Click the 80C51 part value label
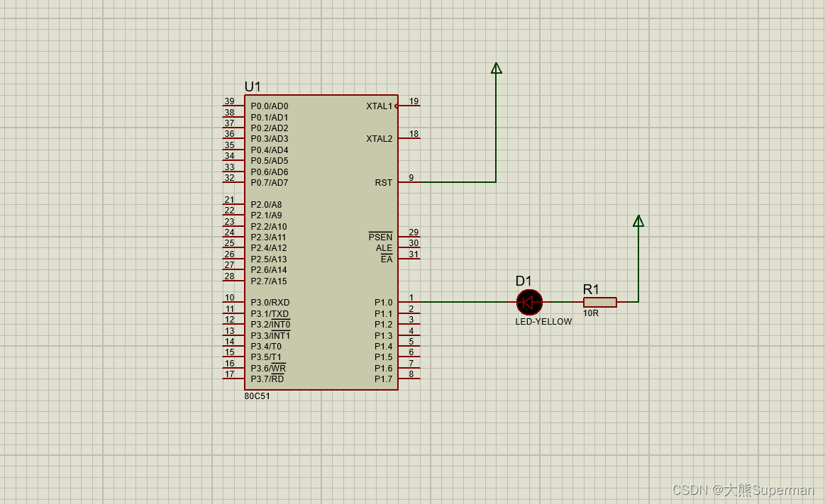The image size is (825, 504). click(257, 396)
